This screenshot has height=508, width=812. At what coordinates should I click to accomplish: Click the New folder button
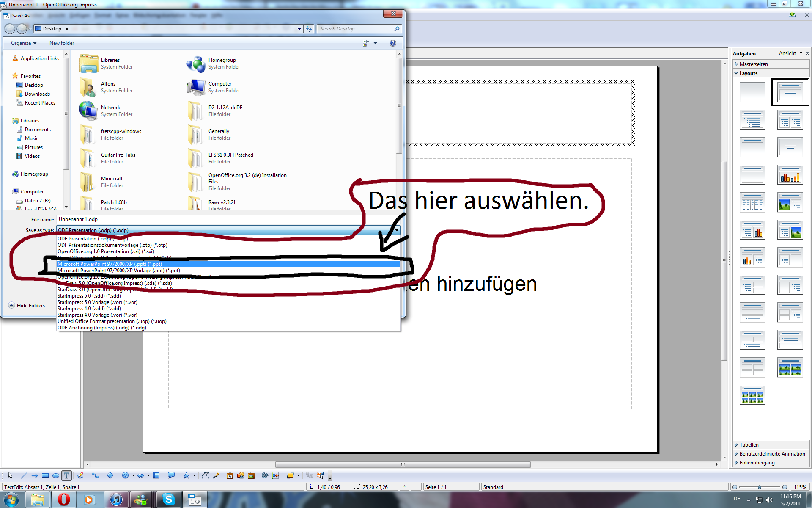click(x=61, y=43)
